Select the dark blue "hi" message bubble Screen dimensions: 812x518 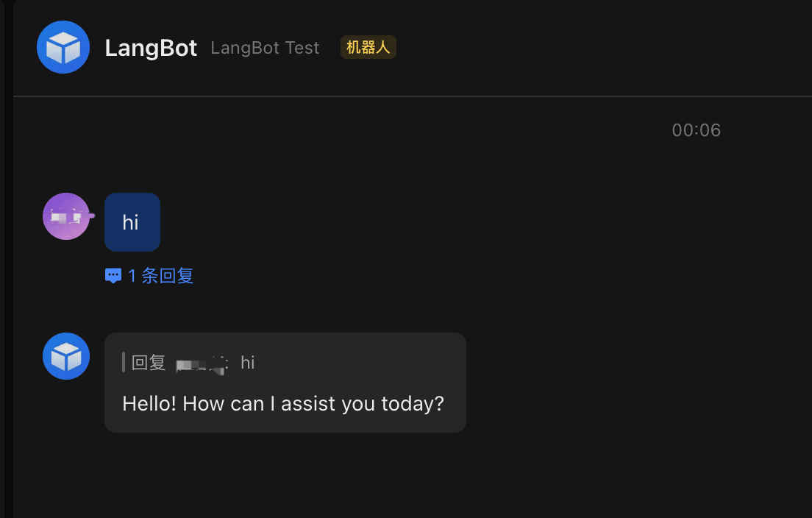pyautogui.click(x=132, y=221)
